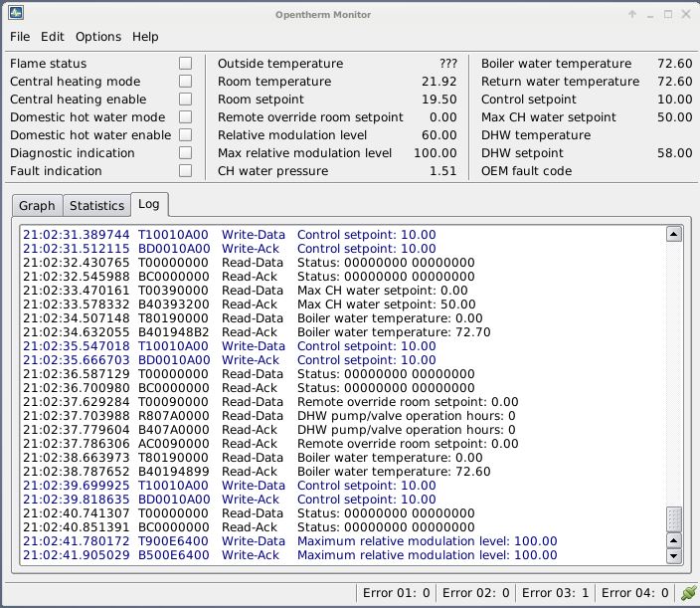This screenshot has height=608, width=700.
Task: Click Write-Ack entry at 21:02:41.905029
Action: (x=250, y=555)
